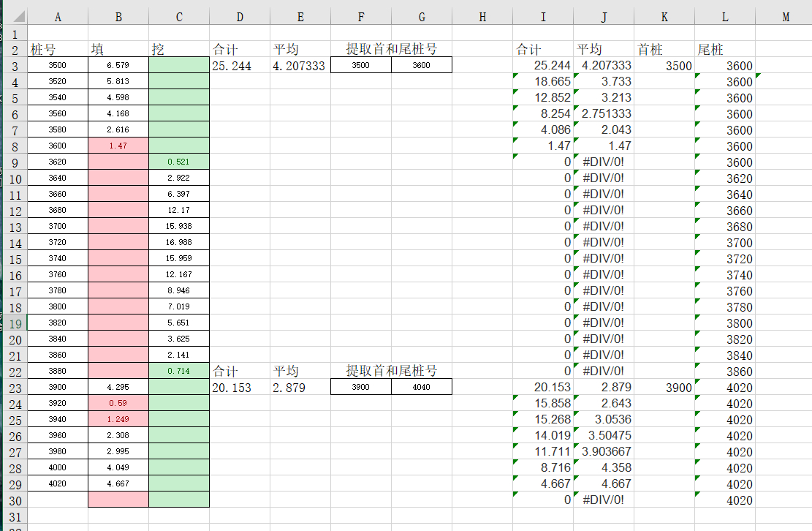The height and width of the screenshot is (531, 812).
Task: Click red value 0.59 in cell B24
Action: click(x=118, y=403)
